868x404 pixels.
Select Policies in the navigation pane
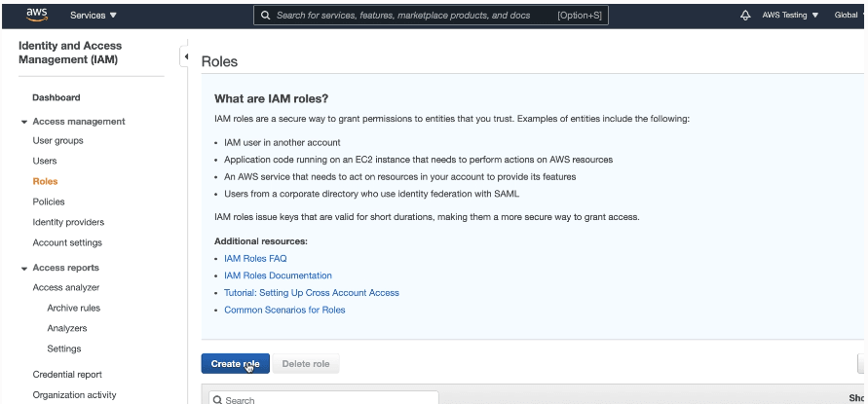coord(49,202)
